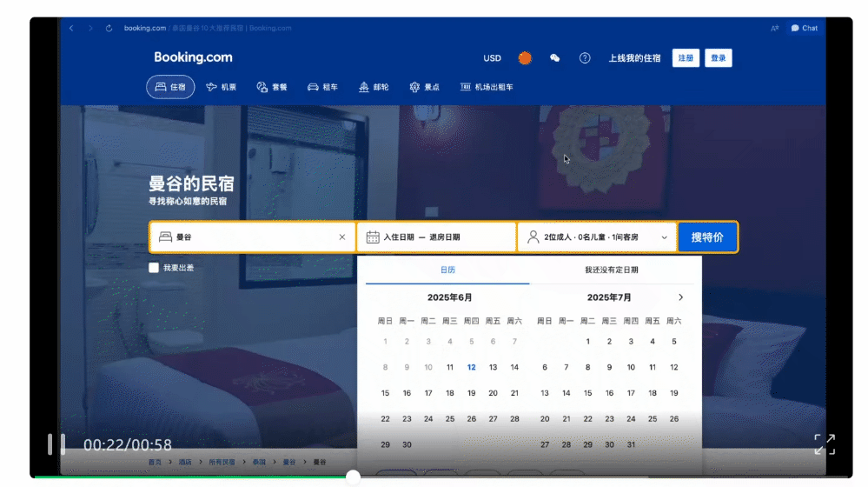This screenshot has height=487, width=868.
Task: Select the 机场出租车 airport taxi tab
Action: tap(487, 87)
